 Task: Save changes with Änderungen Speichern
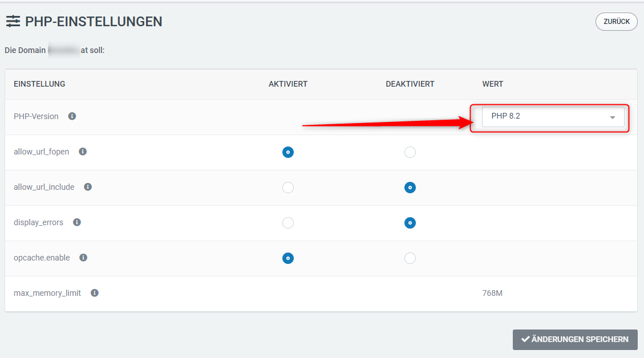(x=575, y=339)
